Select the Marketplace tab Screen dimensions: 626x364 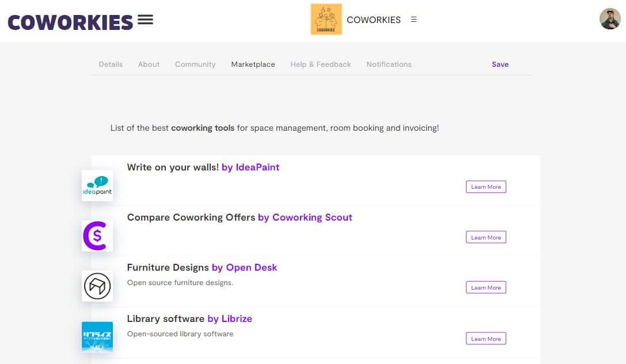click(253, 65)
